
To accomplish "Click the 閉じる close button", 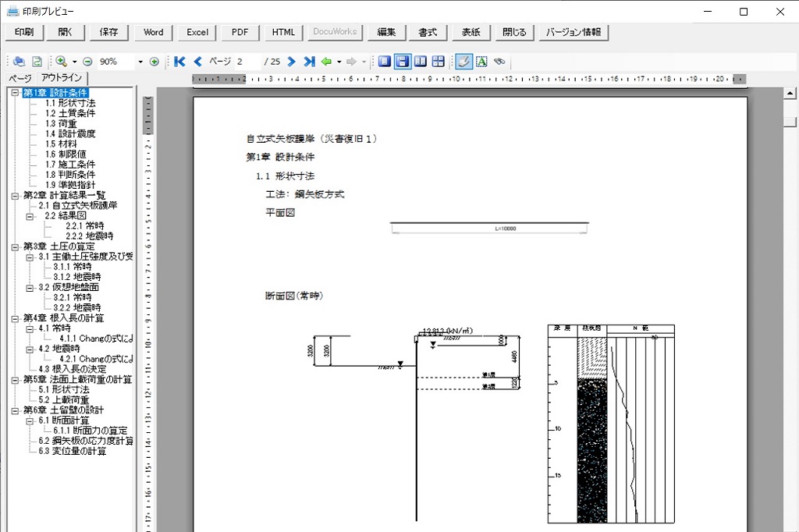I will [x=514, y=32].
